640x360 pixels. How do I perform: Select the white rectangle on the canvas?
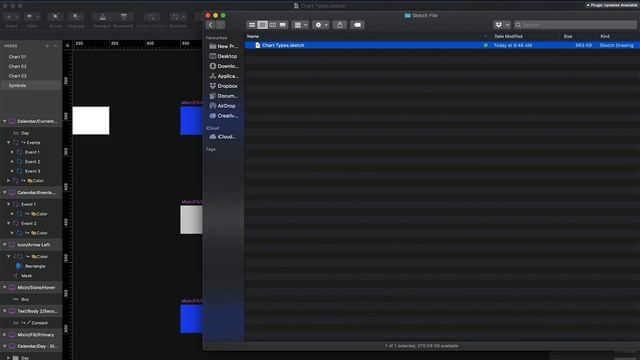point(91,120)
